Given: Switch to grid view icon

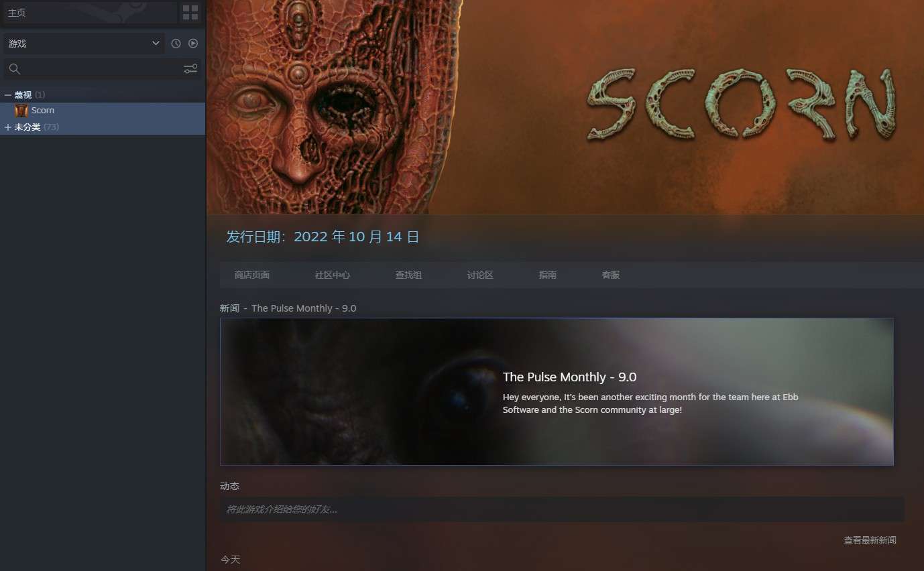Looking at the screenshot, I should (x=190, y=13).
